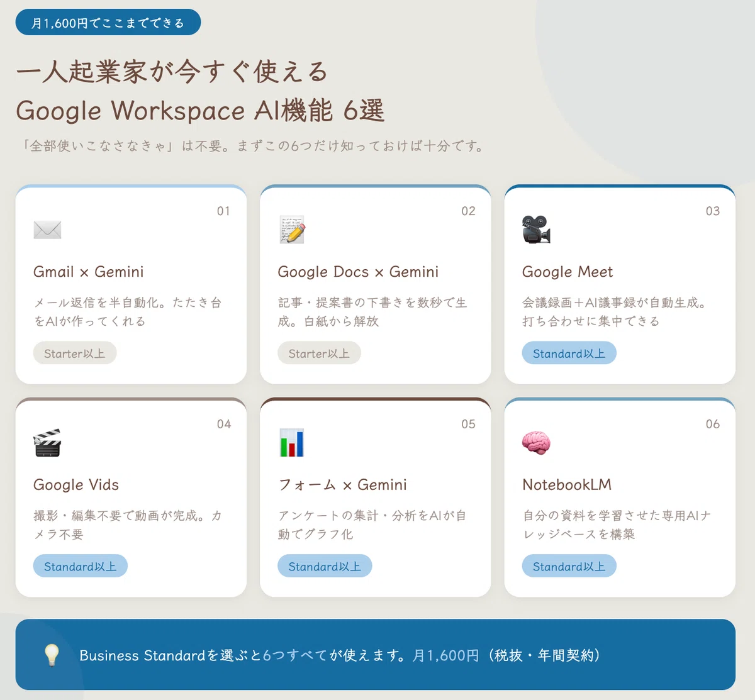Click the envelope icon on Gmail card
The height and width of the screenshot is (700, 755).
tap(47, 230)
